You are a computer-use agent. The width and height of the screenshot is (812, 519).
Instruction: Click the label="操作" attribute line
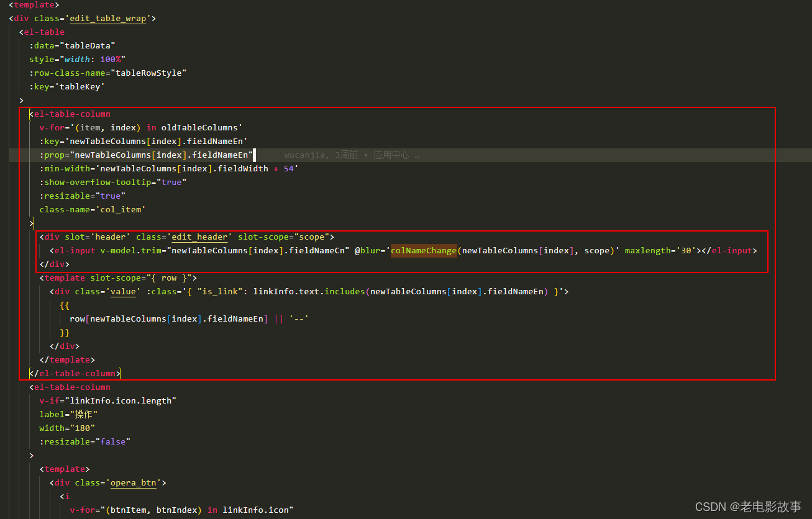[68, 414]
